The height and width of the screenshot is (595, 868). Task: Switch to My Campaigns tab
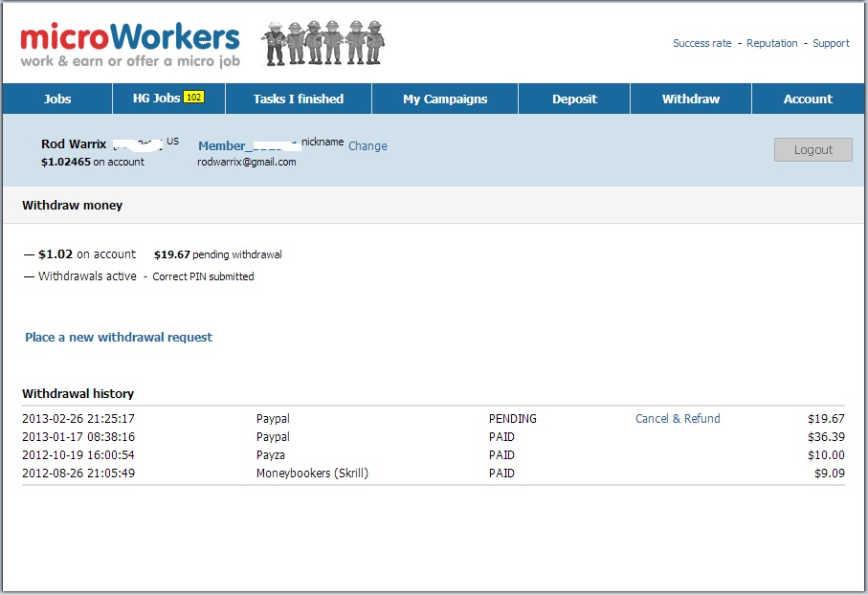[x=445, y=99]
